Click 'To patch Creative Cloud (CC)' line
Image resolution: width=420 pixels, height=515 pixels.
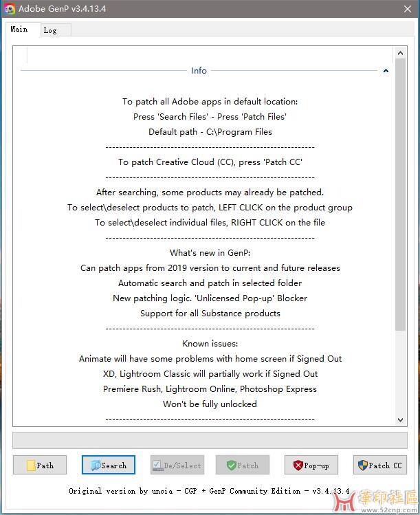pyautogui.click(x=210, y=162)
